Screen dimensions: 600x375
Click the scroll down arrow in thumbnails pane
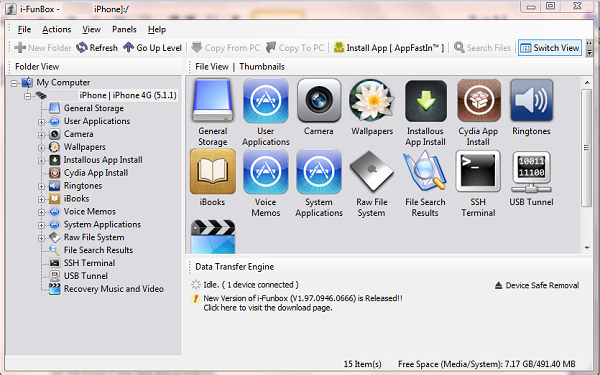(x=587, y=248)
